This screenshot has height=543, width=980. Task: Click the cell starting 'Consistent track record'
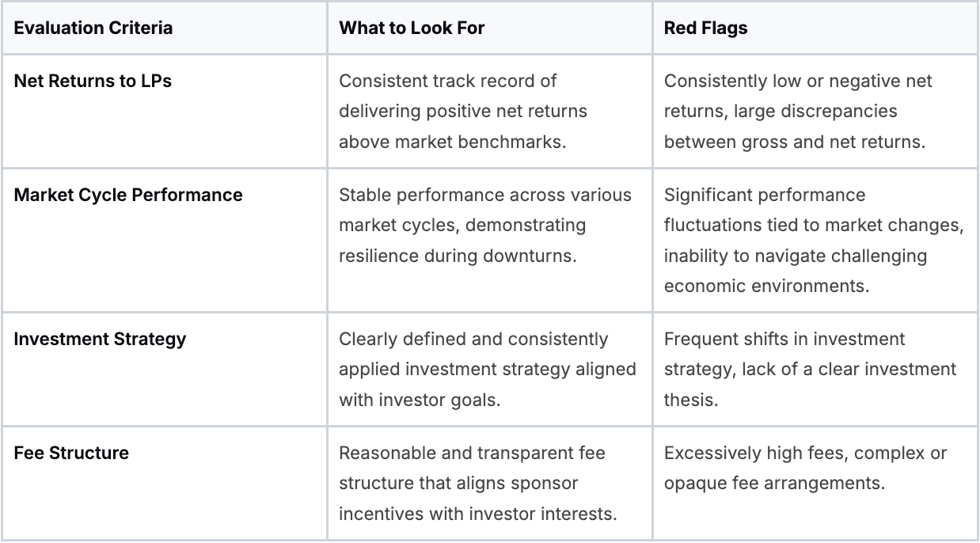pyautogui.click(x=463, y=111)
